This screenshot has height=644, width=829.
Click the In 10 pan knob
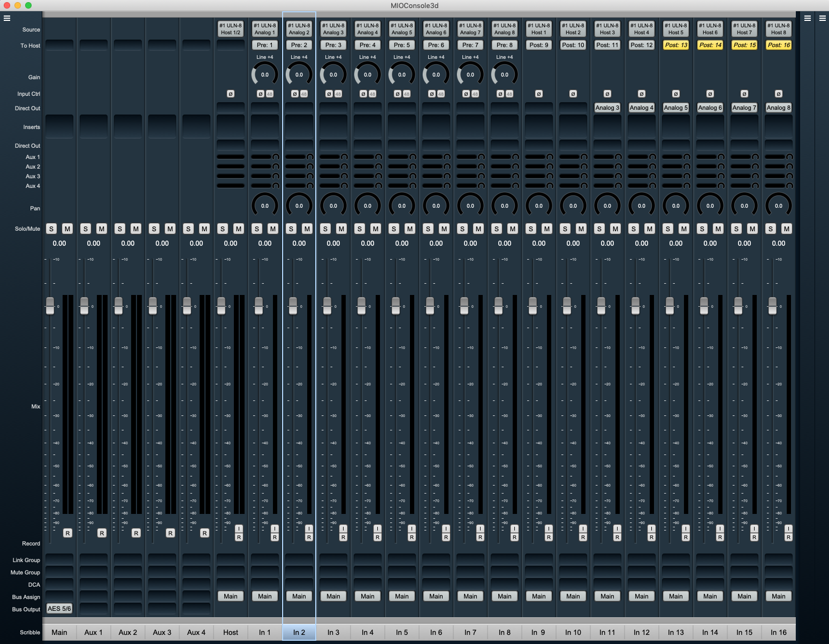coord(573,206)
